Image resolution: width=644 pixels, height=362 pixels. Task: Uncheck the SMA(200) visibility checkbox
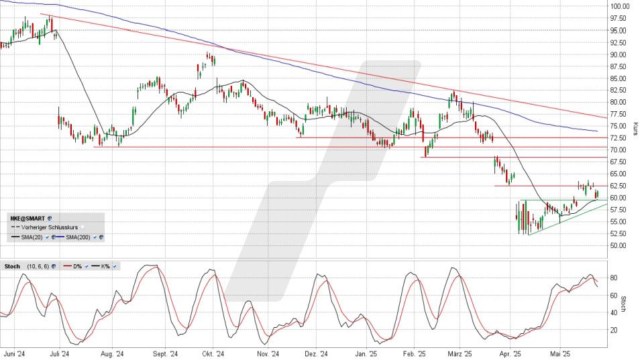pos(95,237)
